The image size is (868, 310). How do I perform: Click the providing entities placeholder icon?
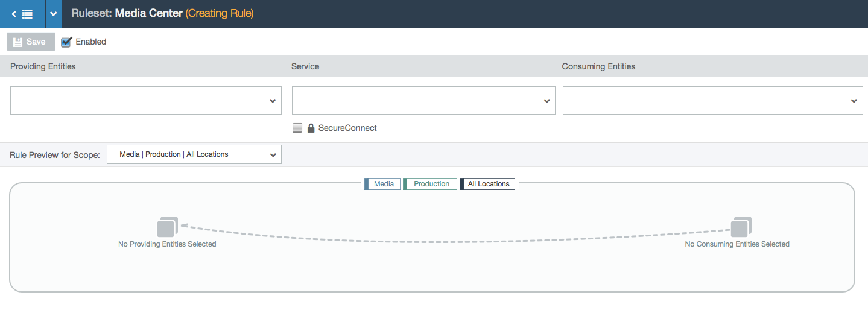point(167,227)
